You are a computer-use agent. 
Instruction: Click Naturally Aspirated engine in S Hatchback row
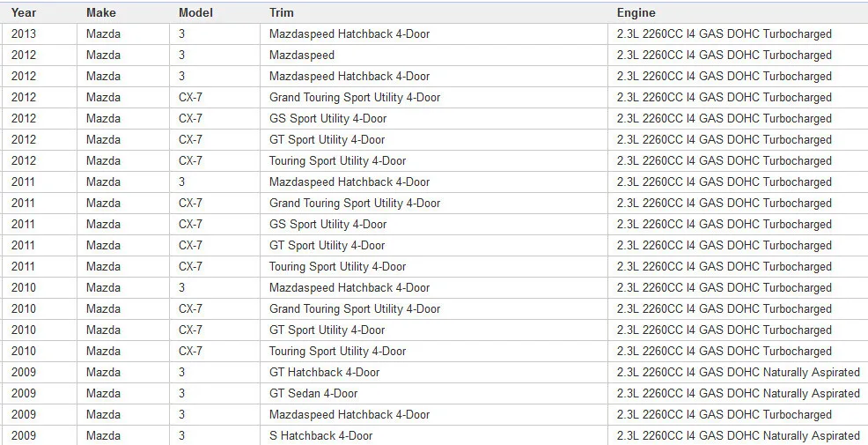tap(738, 435)
